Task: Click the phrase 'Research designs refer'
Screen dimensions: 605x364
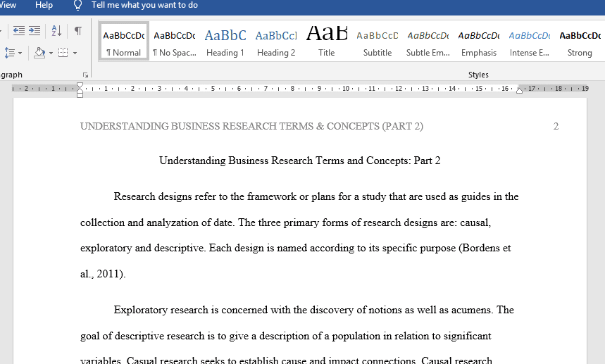Action: (x=166, y=196)
